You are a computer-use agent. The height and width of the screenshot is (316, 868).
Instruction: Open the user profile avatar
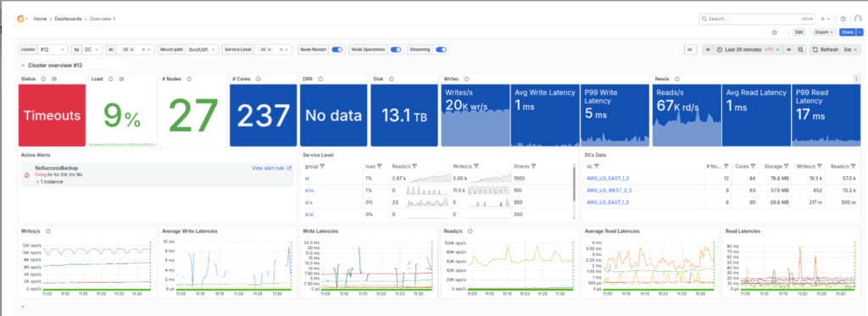pos(858,19)
